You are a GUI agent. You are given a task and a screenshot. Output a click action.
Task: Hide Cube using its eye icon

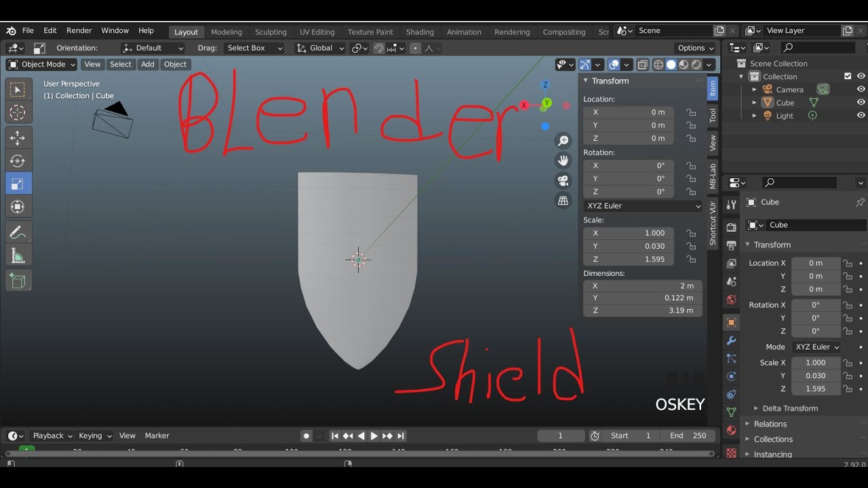[x=861, y=102]
